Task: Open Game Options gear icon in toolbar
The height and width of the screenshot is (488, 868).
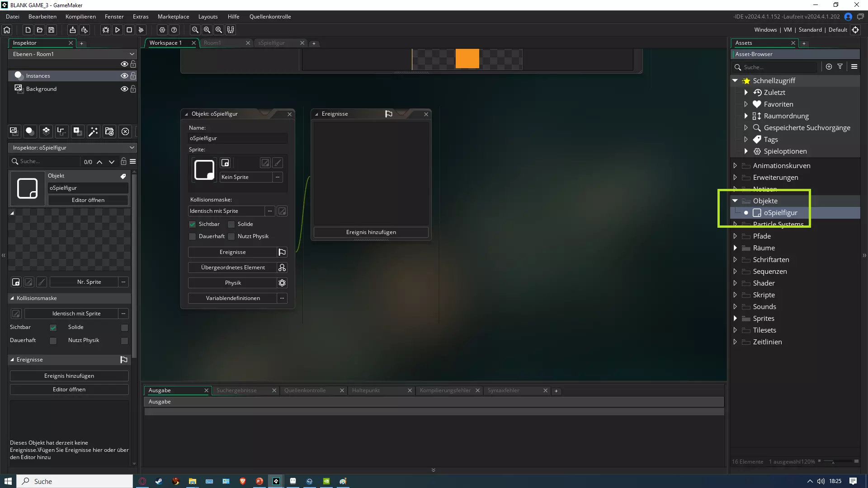Action: pos(162,30)
